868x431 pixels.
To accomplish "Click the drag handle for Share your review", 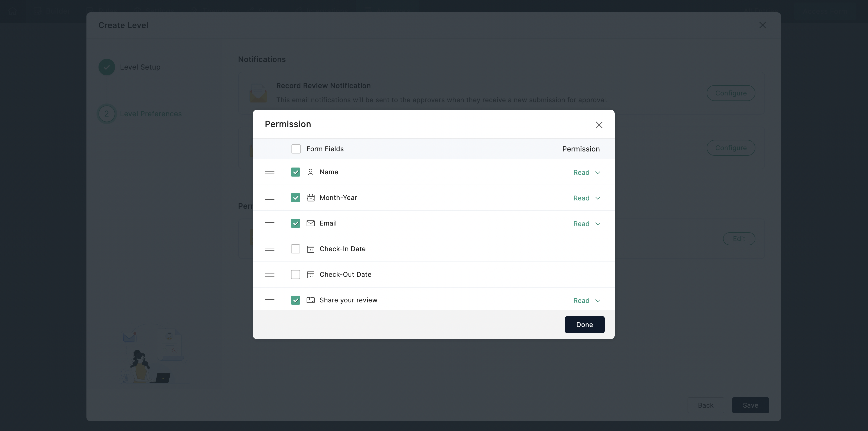I will point(270,300).
